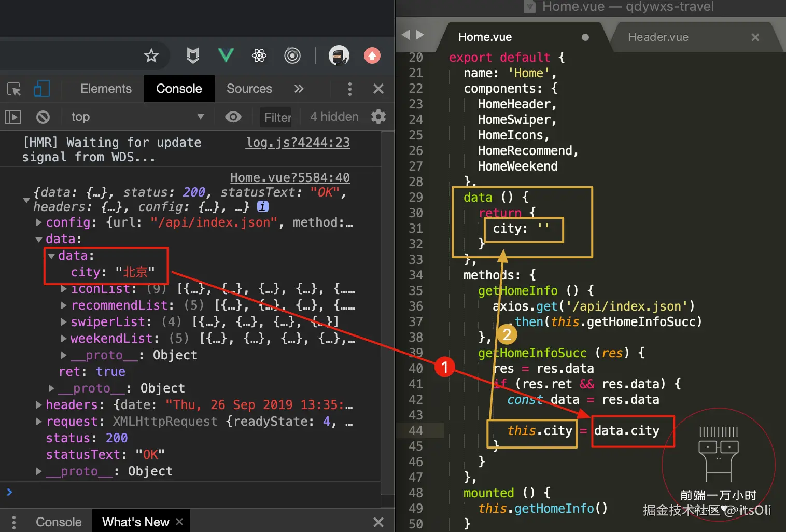This screenshot has height=532, width=786.
Task: Click the 4 hidden messages label
Action: click(334, 117)
